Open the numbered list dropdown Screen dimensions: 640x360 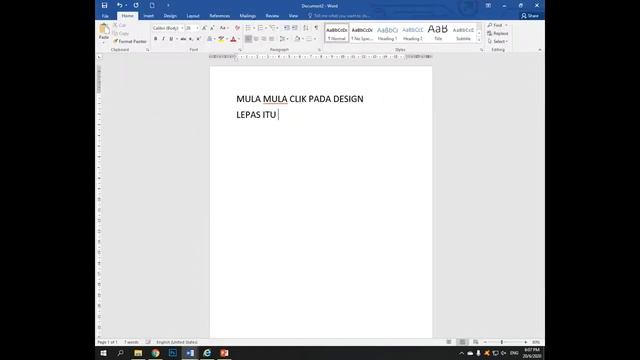pyautogui.click(x=266, y=28)
